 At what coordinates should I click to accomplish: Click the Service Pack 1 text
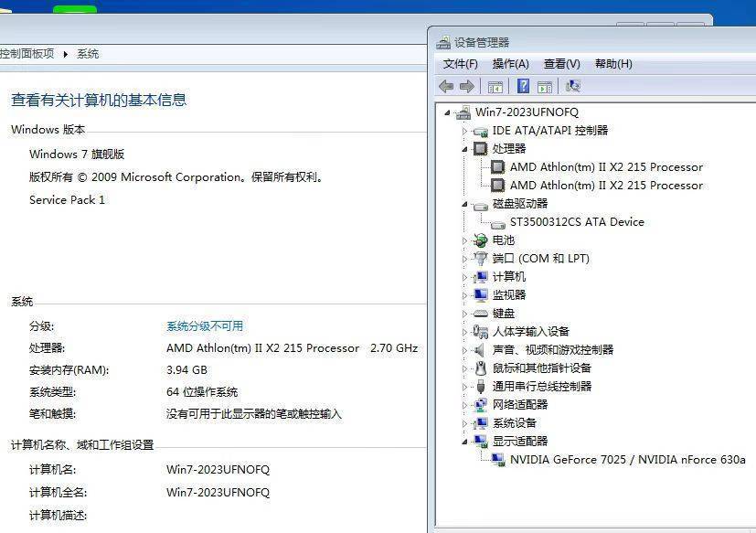click(67, 199)
